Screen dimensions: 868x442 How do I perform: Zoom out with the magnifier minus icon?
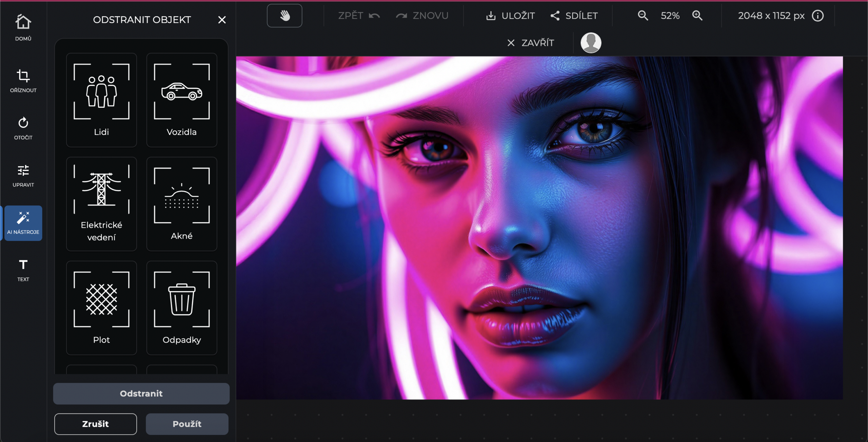tap(643, 16)
